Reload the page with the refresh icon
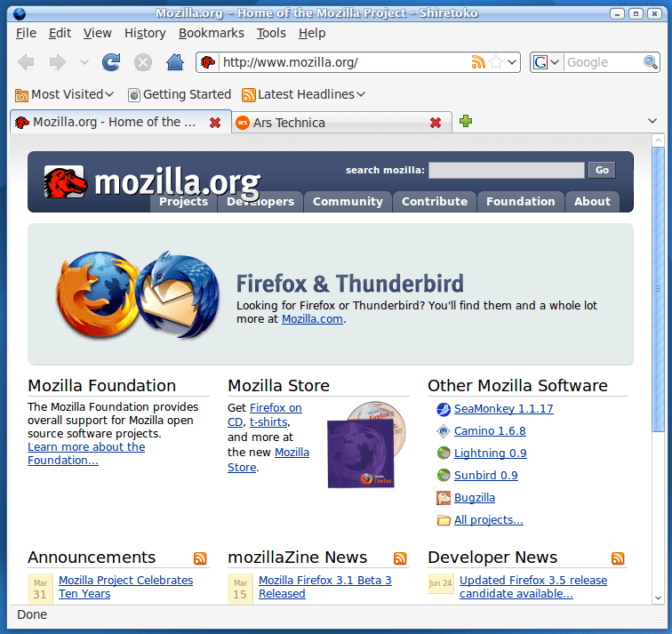Viewport: 672px width, 634px height. [111, 62]
